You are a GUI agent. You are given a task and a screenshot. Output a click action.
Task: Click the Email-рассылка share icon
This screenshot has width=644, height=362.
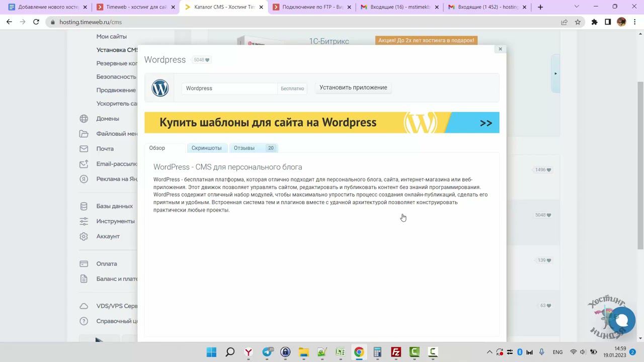[x=84, y=164]
